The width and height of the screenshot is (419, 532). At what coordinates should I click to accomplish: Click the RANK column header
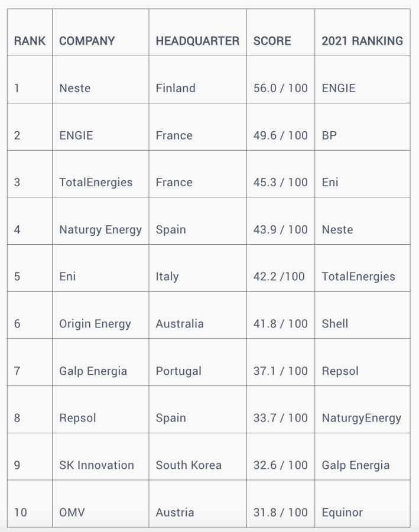(x=30, y=41)
